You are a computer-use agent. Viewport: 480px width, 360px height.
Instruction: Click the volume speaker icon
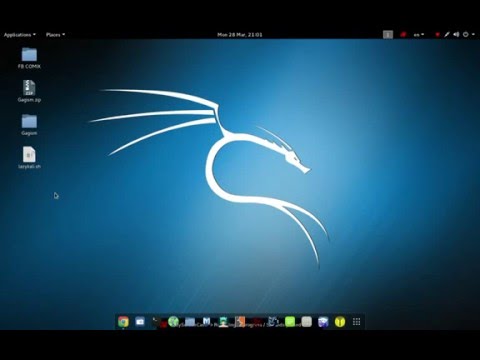point(456,35)
